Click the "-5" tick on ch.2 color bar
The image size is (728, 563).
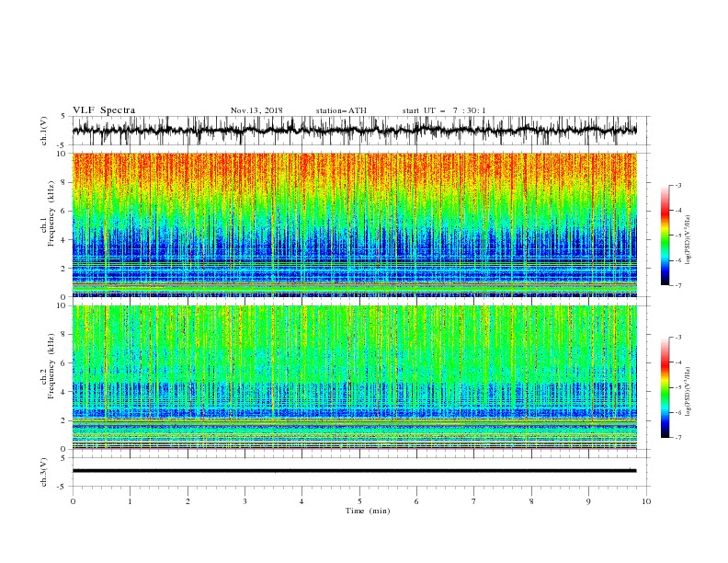(678, 387)
